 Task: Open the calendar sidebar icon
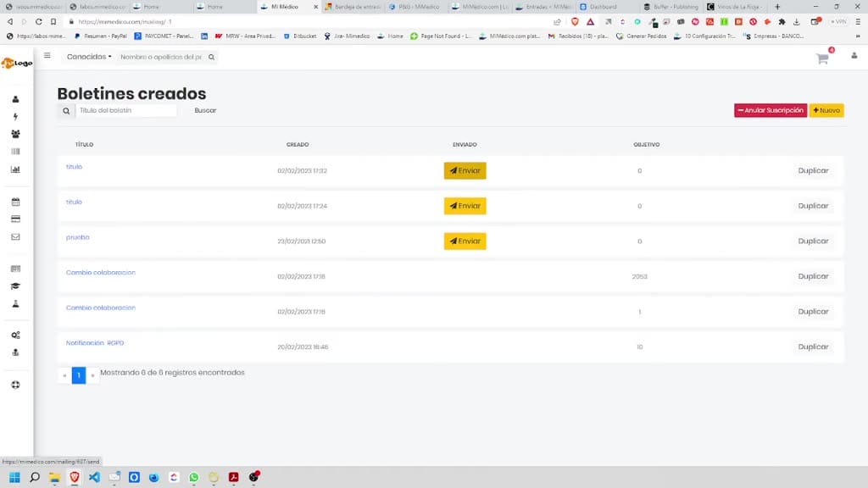pos(15,202)
